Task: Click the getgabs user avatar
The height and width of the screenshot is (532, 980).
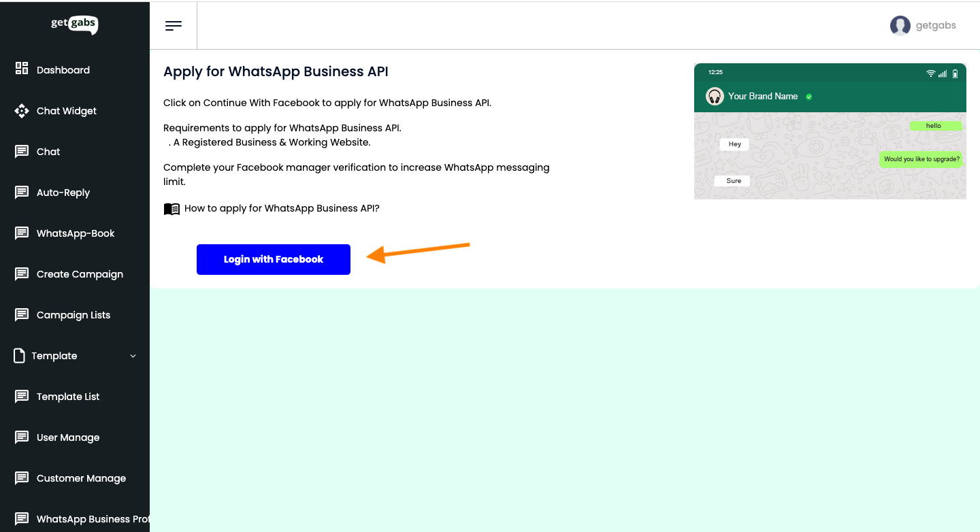Action: (x=900, y=26)
